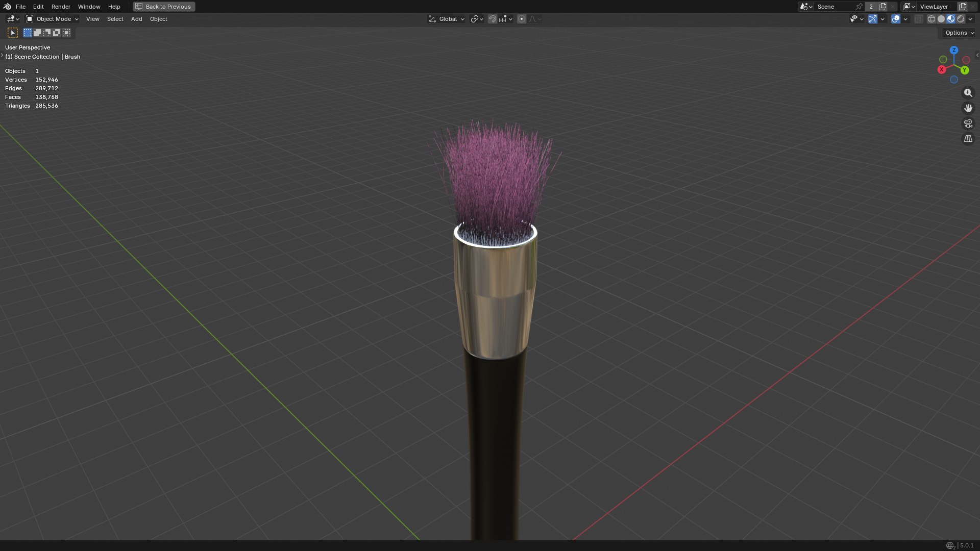Image resolution: width=980 pixels, height=551 pixels.
Task: Switch to Rendered viewport shading
Action: 961,19
